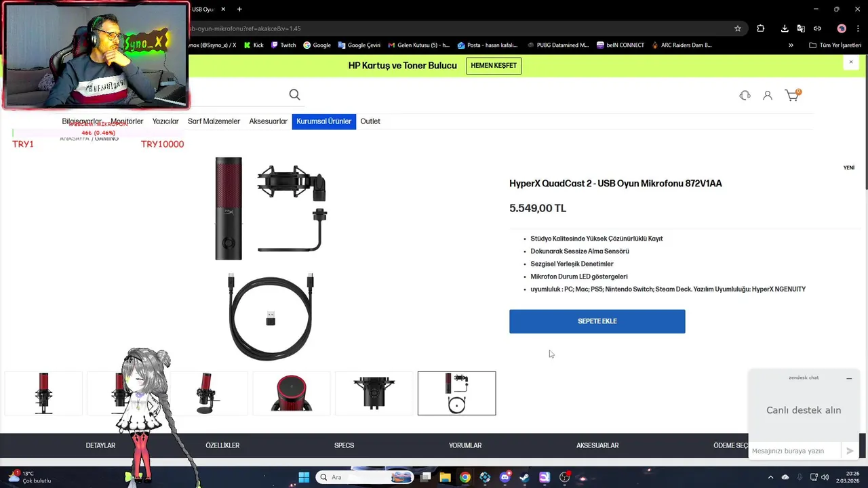The height and width of the screenshot is (488, 868).
Task: Open the Monitörler menu
Action: [127, 121]
